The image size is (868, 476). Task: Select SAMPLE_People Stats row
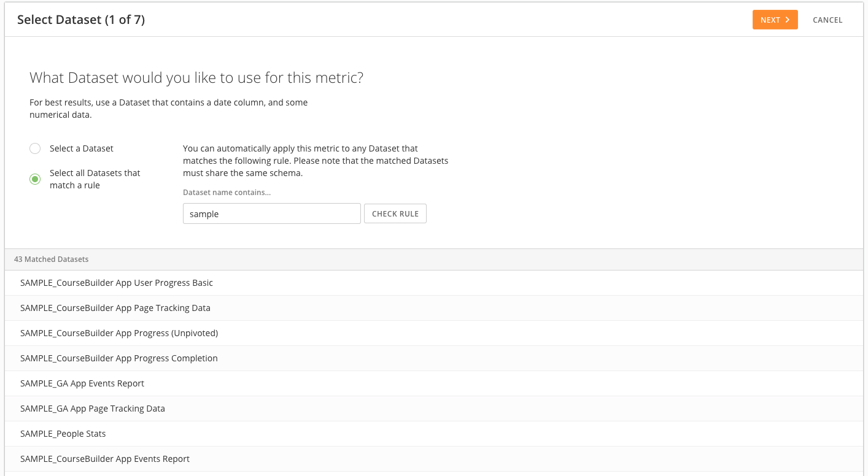(x=433, y=434)
